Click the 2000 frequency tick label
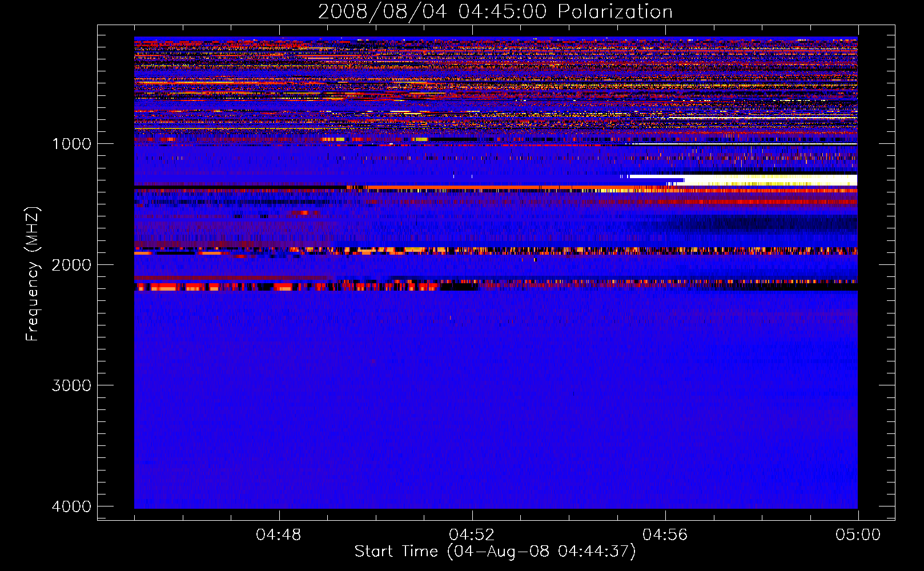Screen dimensions: 924x571 coord(71,264)
